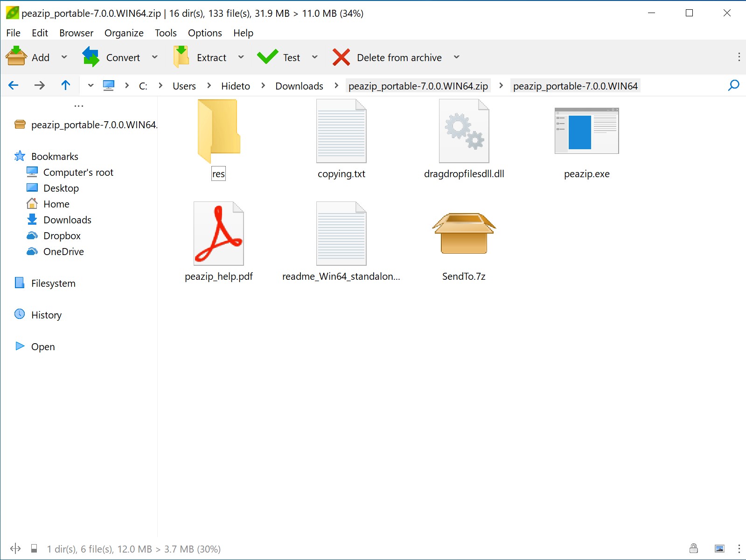Select Users in the breadcrumb path
This screenshot has width=746, height=560.
coord(184,86)
